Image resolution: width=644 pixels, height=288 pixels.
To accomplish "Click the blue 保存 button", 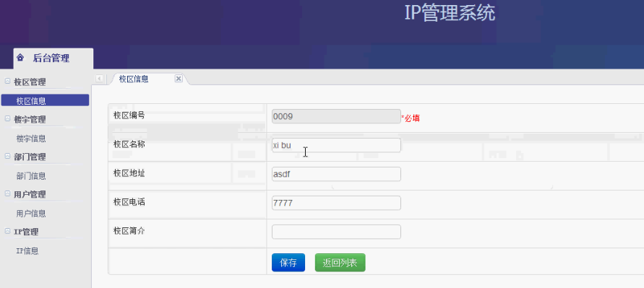I will (x=288, y=263).
